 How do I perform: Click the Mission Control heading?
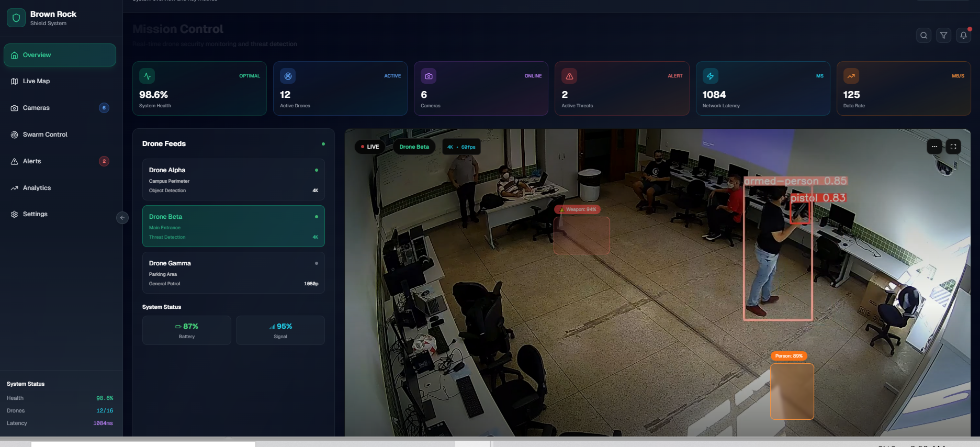coord(178,29)
